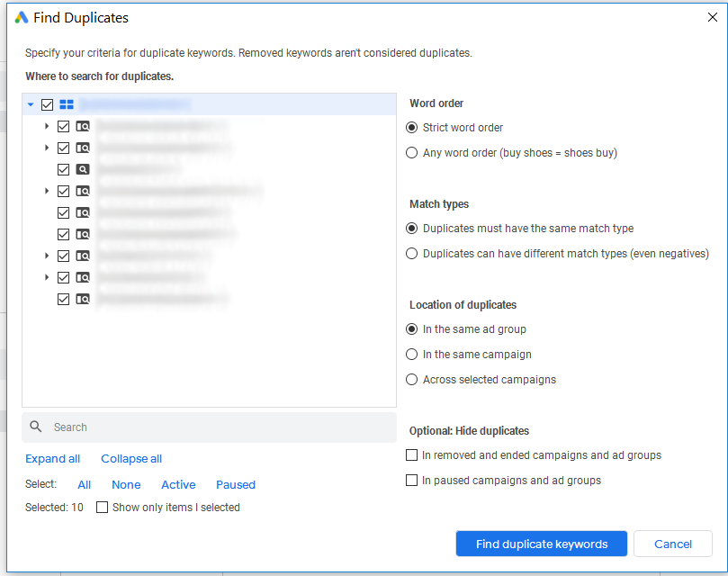The image size is (728, 576).
Task: Cancel the Find Duplicates dialog
Action: click(x=673, y=544)
